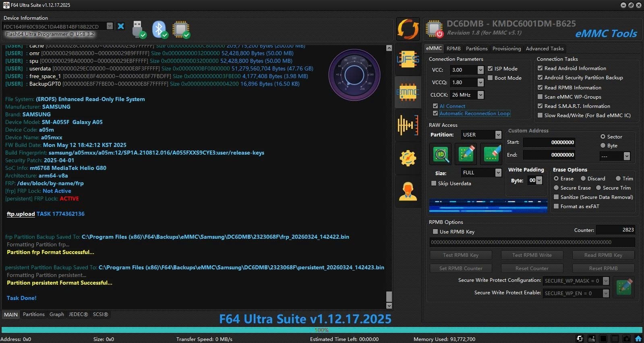Click the status bar picture icon
Screen dimensions: 644x343
[x=591, y=339]
